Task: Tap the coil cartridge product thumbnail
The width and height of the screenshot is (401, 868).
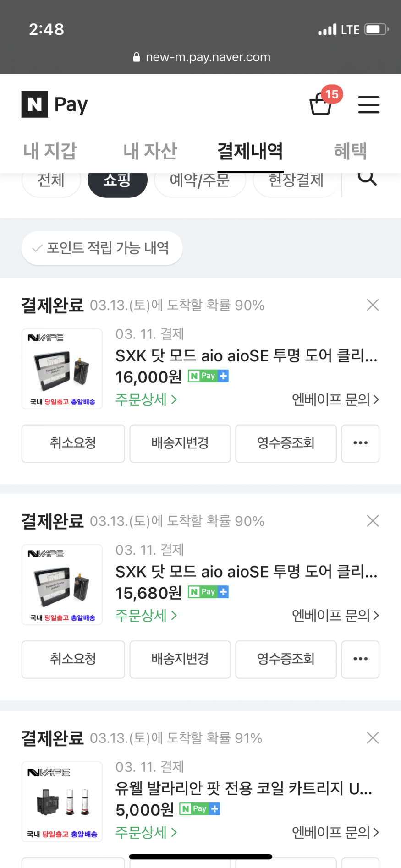Action: 62,801
